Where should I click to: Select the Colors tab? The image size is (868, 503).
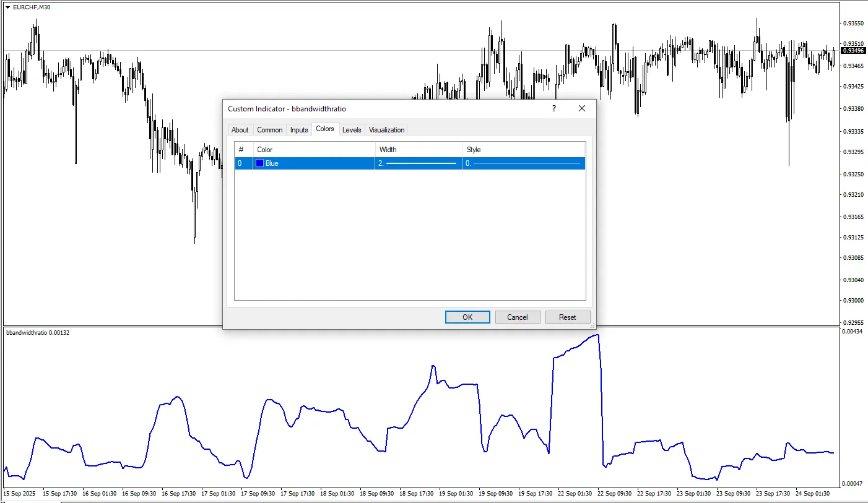pyautogui.click(x=324, y=129)
